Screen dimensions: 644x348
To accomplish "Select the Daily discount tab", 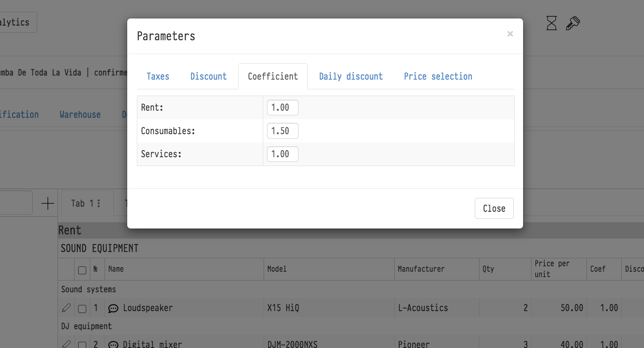I will pos(351,76).
